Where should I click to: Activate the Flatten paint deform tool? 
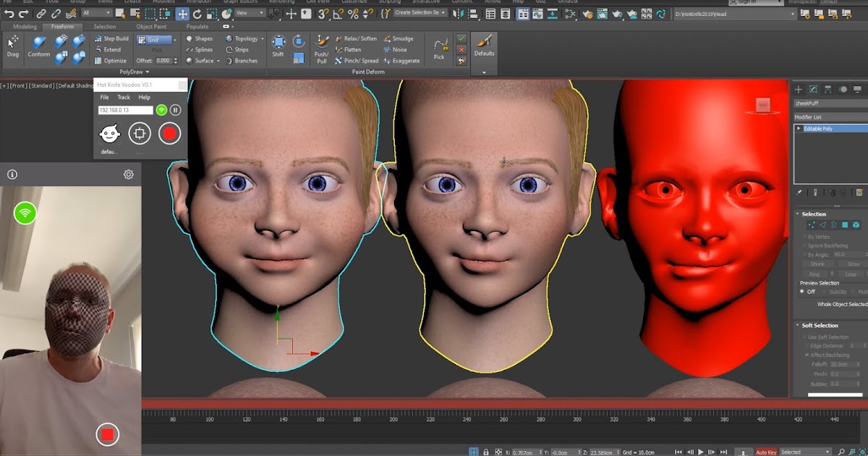point(354,49)
